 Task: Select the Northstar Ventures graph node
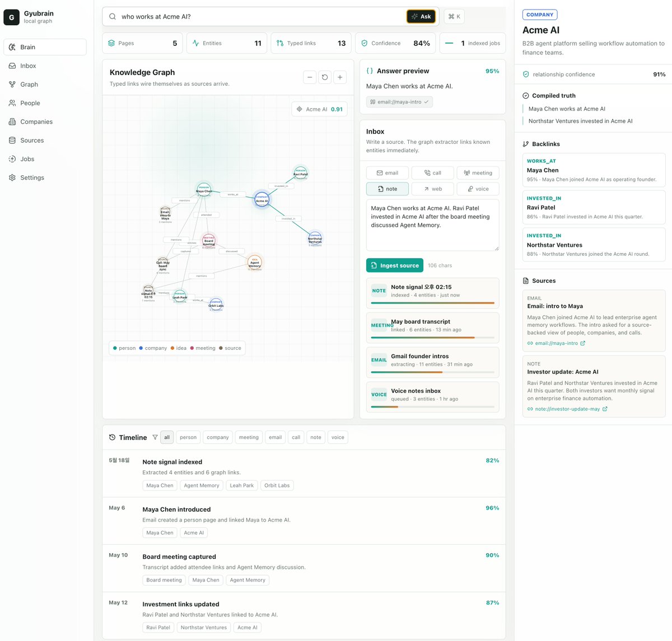coord(315,238)
